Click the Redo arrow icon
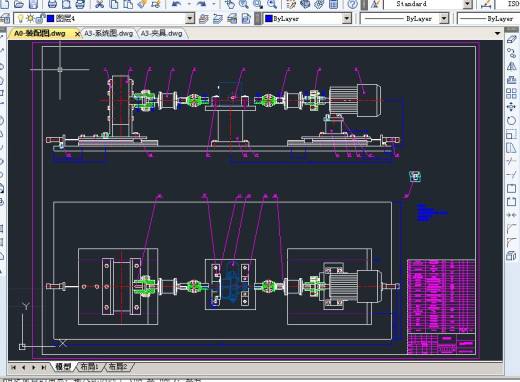Screen dimensions: 520x382 pos(201,4)
